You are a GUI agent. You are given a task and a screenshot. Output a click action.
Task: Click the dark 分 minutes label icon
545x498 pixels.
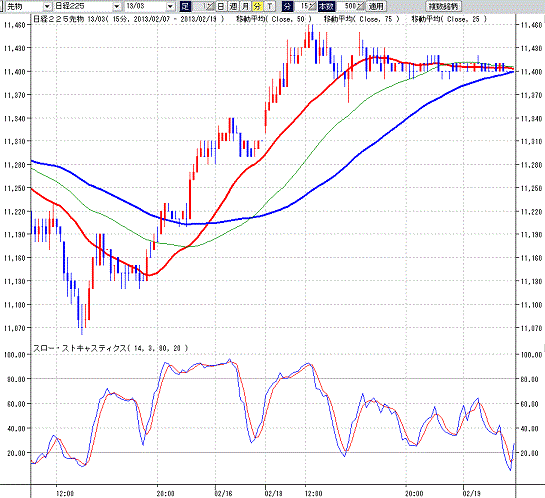287,6
